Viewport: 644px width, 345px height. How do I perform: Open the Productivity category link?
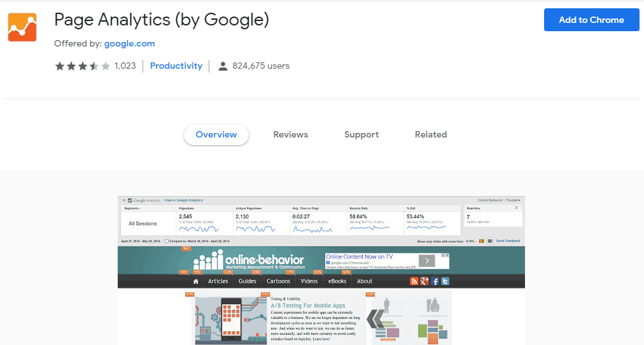[176, 66]
